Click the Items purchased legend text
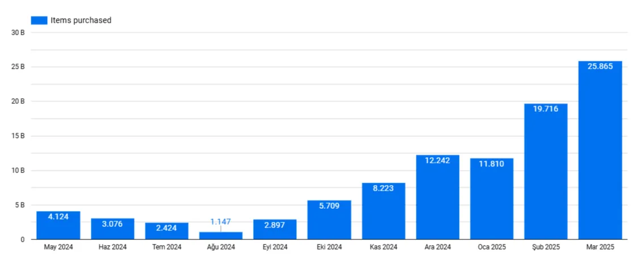 [81, 20]
